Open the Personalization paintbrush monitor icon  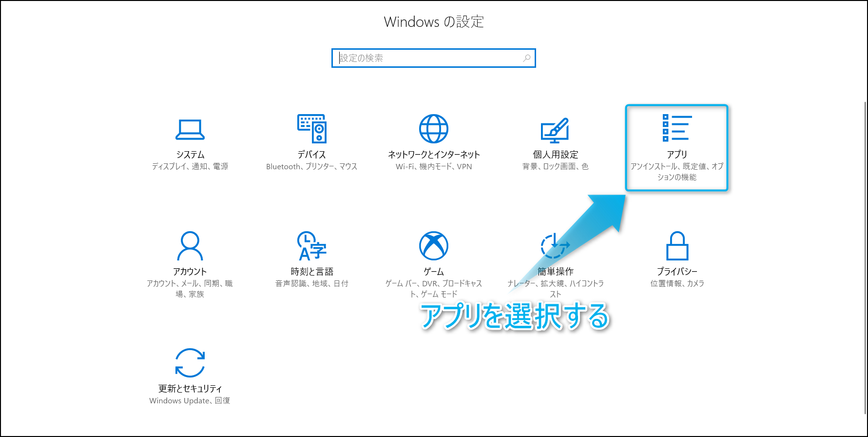pyautogui.click(x=555, y=130)
